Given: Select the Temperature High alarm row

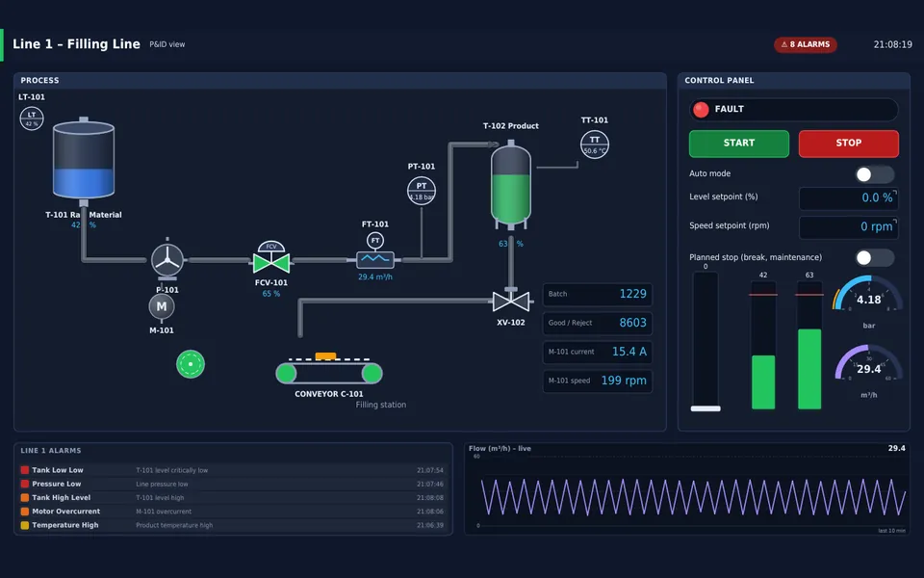Looking at the screenshot, I should pyautogui.click(x=232, y=525).
